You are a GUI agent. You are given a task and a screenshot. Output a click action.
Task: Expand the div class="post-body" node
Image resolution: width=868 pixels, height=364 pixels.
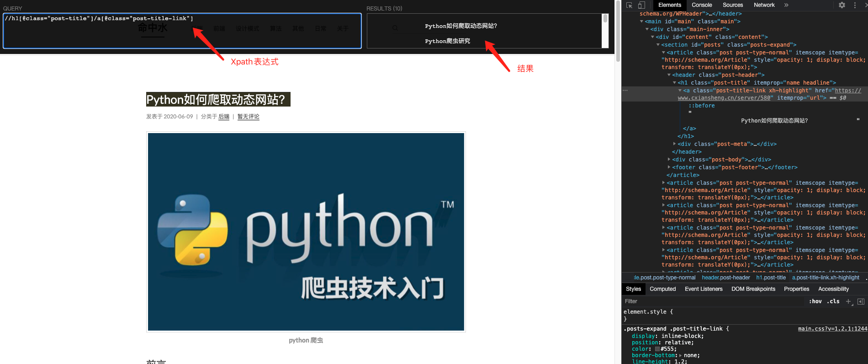[x=669, y=160]
